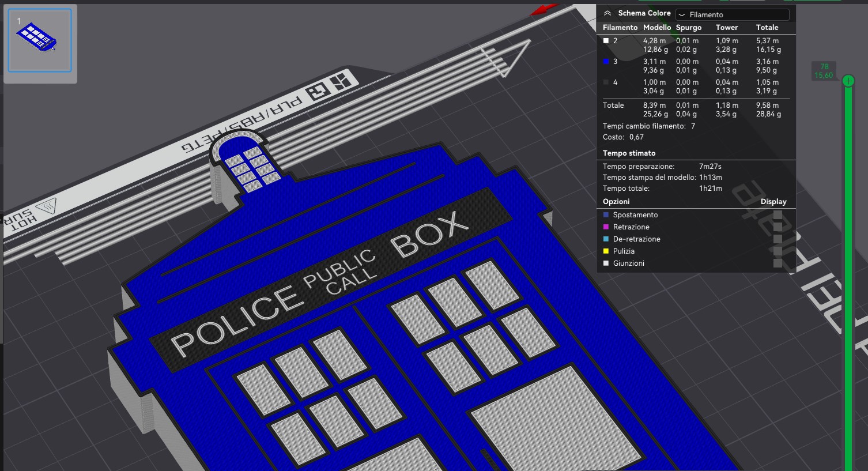Click the Opzioni section header

tap(616, 201)
